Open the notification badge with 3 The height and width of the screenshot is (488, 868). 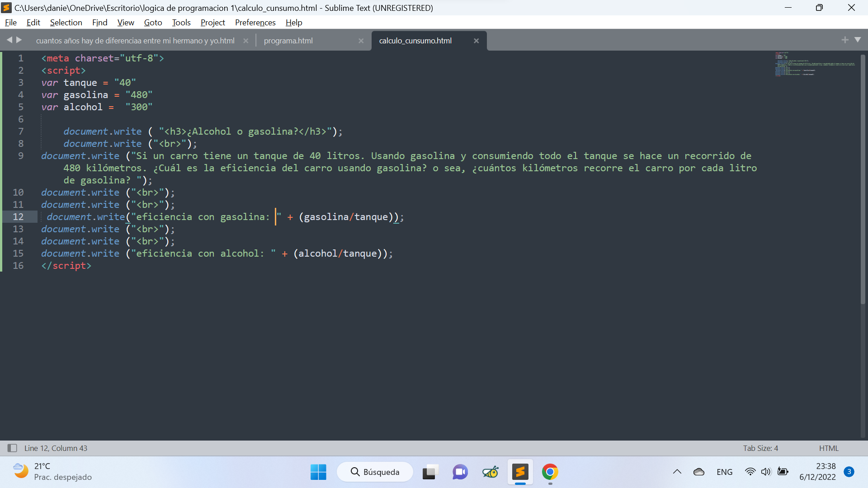pos(849,472)
